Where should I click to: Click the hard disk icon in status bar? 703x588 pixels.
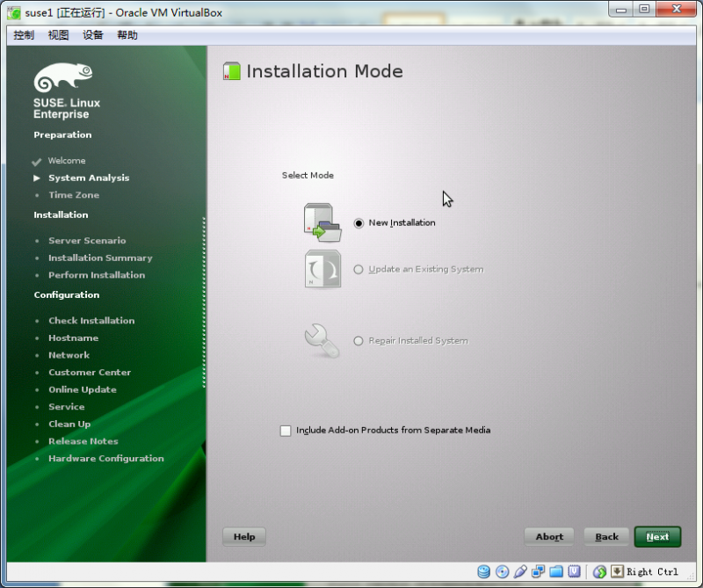point(484,571)
